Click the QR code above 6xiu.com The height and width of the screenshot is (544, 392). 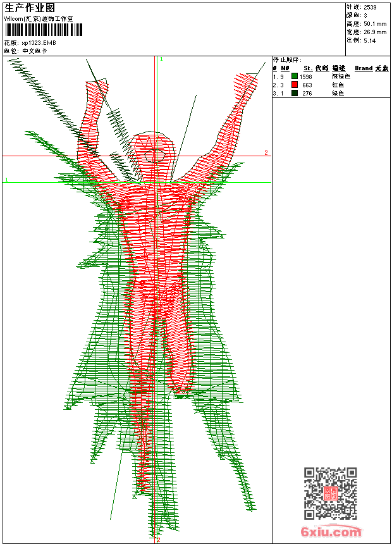click(x=330, y=493)
